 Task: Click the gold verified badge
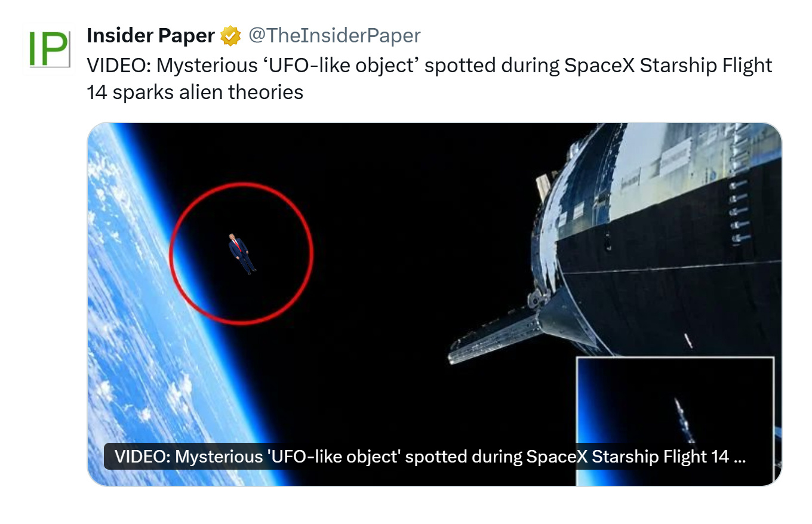(230, 36)
